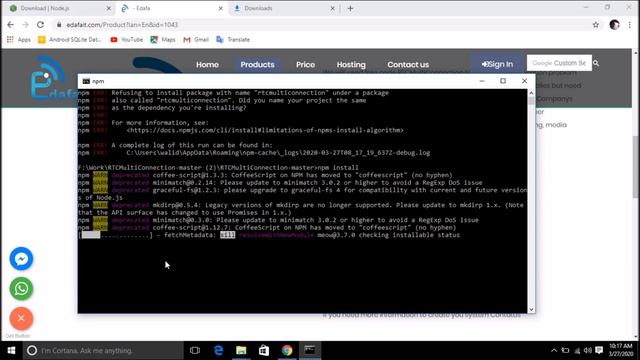Open the Products menu item
The width and height of the screenshot is (640, 360).
point(257,64)
